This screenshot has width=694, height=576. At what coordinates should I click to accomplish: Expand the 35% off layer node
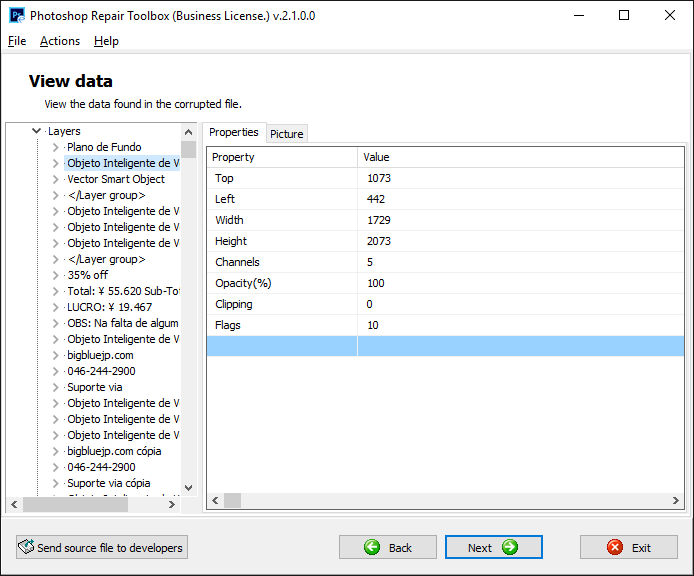click(56, 275)
